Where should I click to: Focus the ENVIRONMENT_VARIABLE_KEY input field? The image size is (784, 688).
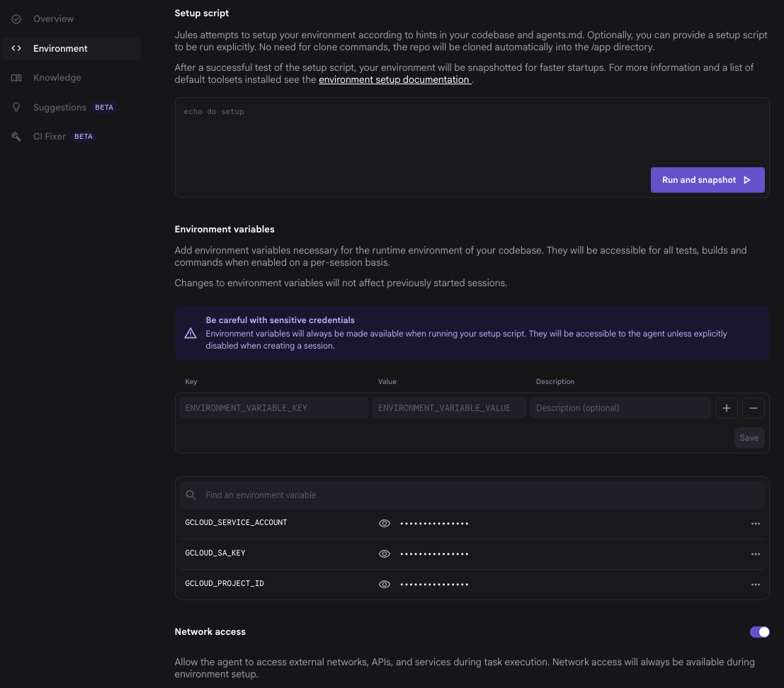(x=273, y=408)
